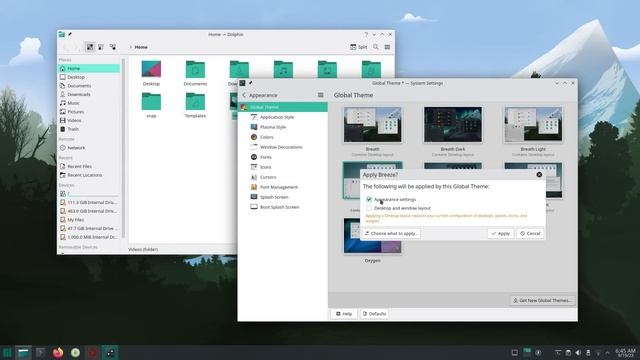This screenshot has height=360, width=640.
Task: Select Desktop in Dolphin Places panel
Action: [x=89, y=77]
